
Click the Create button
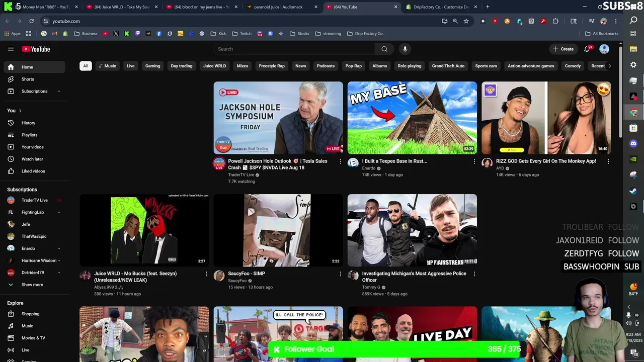pyautogui.click(x=563, y=49)
